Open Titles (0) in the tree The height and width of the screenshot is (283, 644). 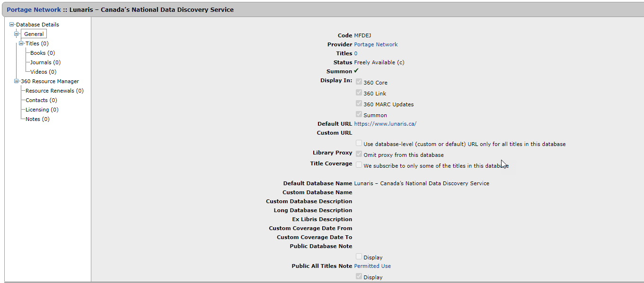pyautogui.click(x=37, y=43)
